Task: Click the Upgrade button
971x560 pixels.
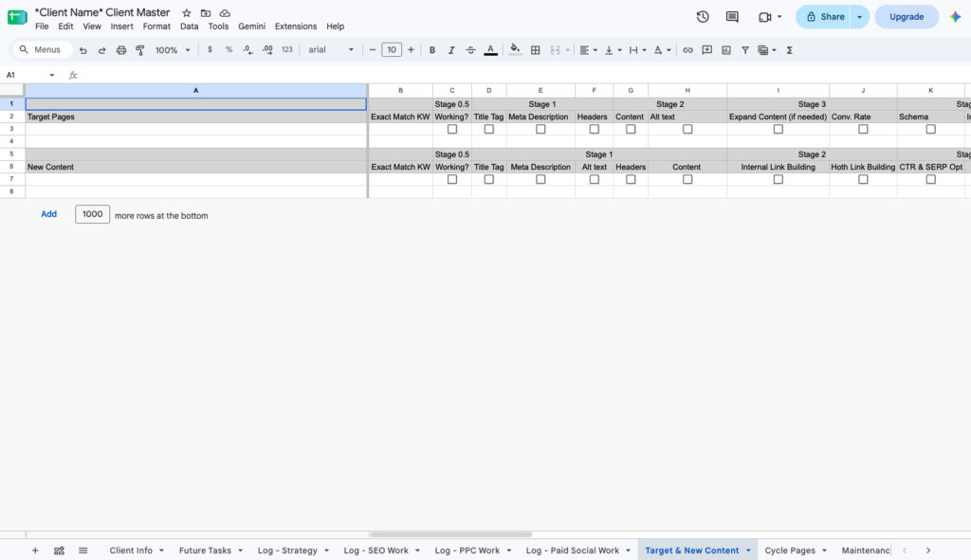Action: coord(907,17)
